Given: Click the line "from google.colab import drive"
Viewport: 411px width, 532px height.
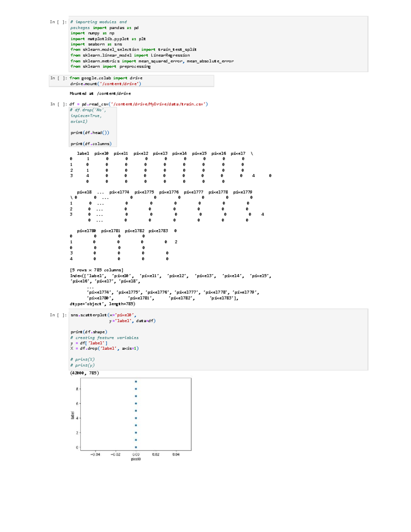Looking at the screenshot, I should (x=106, y=78).
